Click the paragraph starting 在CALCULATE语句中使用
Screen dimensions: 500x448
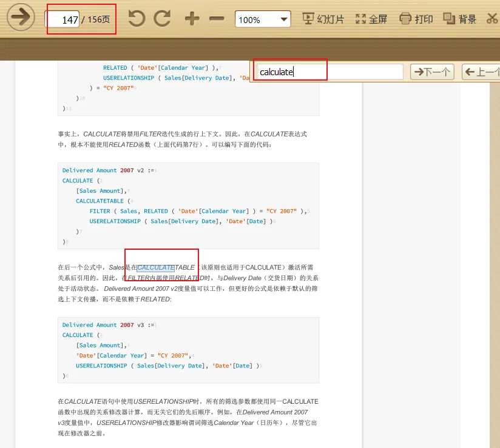click(188, 418)
